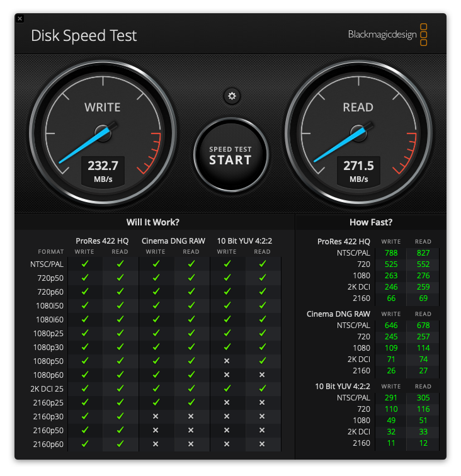
Task: Click the Blackmagicdesign logo
Action: click(387, 35)
